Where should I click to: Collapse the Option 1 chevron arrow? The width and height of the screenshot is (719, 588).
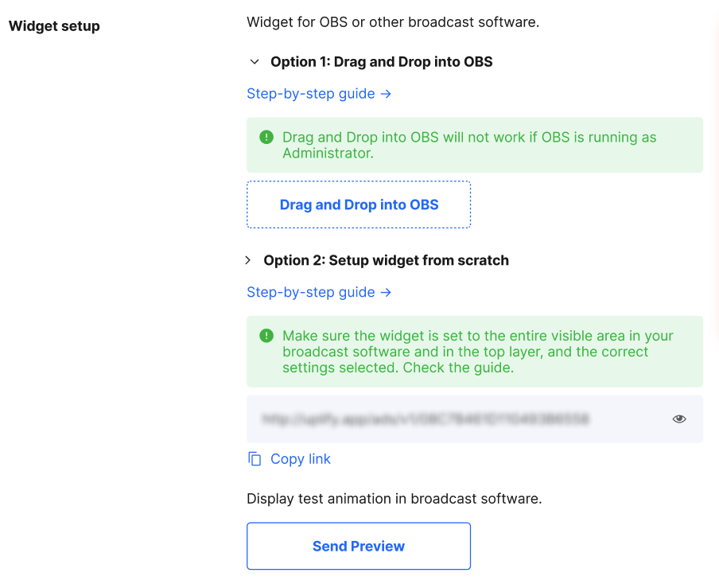click(255, 62)
